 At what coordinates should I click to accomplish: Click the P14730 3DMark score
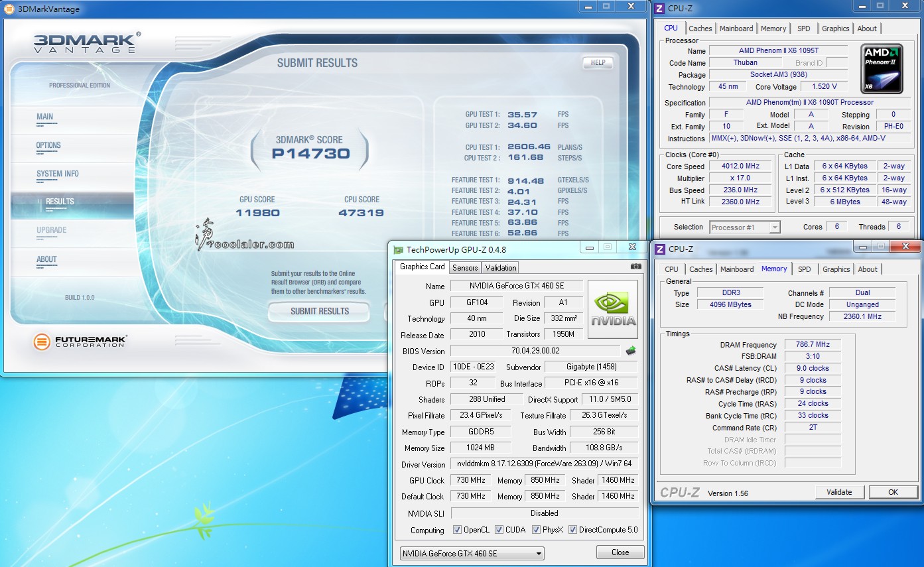310,154
